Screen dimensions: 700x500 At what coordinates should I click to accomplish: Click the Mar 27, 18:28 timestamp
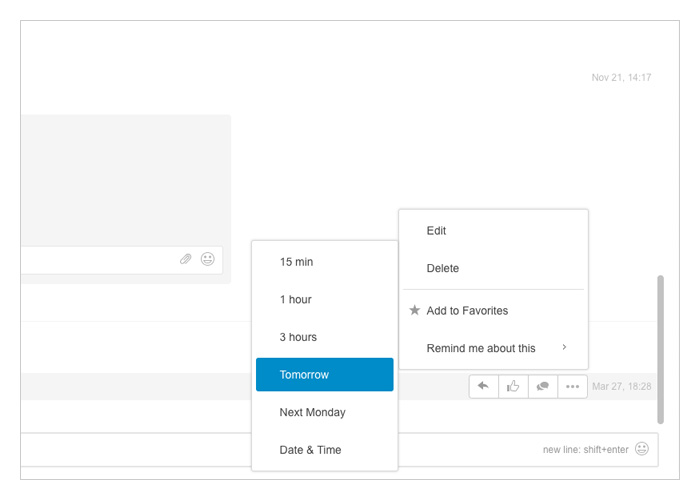tap(621, 386)
